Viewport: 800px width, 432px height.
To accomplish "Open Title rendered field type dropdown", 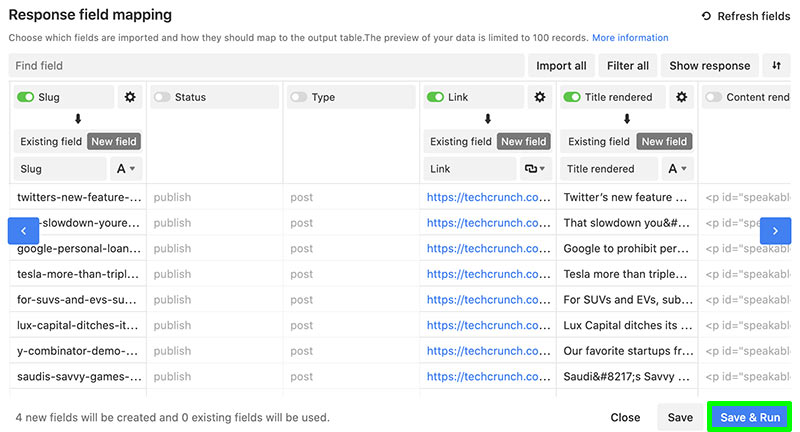I will tap(678, 169).
